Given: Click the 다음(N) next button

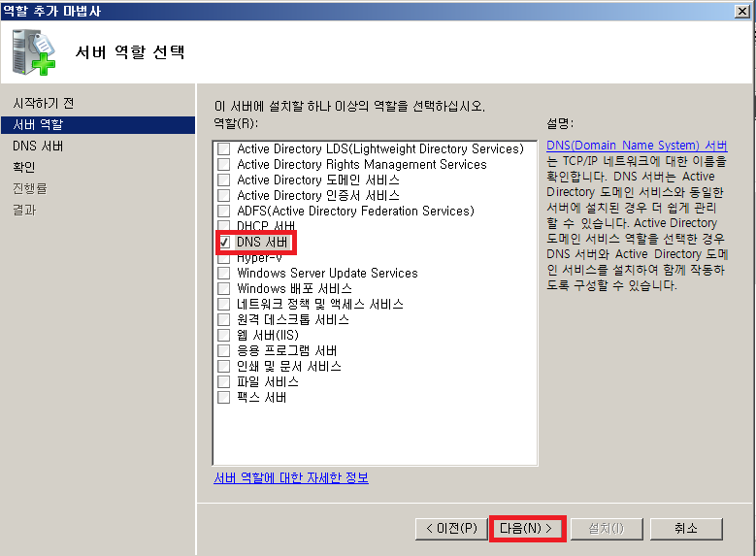Looking at the screenshot, I should click(x=528, y=529).
